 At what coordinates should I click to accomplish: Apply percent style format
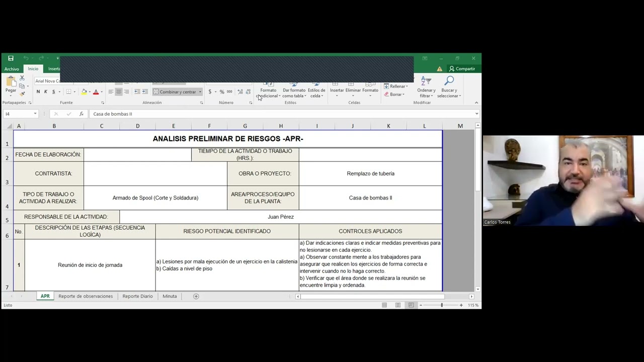point(222,92)
